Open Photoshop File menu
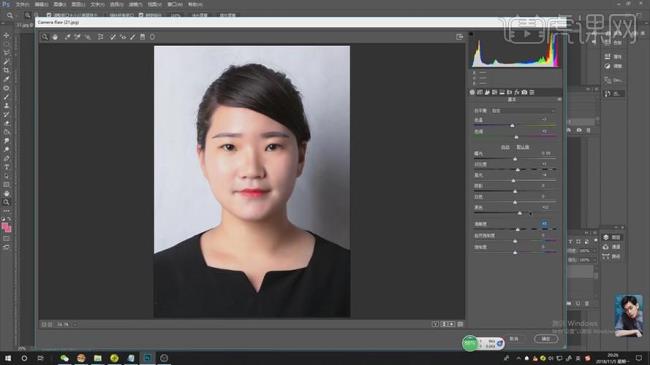The width and height of the screenshot is (650, 365). [22, 5]
